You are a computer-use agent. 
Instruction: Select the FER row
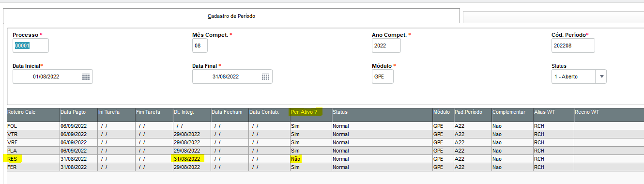click(325, 167)
